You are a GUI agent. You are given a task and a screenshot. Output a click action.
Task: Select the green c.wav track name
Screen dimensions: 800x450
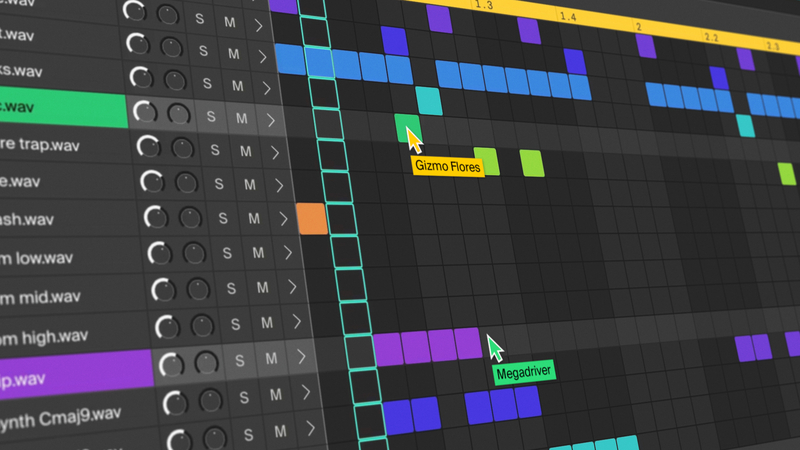tap(17, 107)
